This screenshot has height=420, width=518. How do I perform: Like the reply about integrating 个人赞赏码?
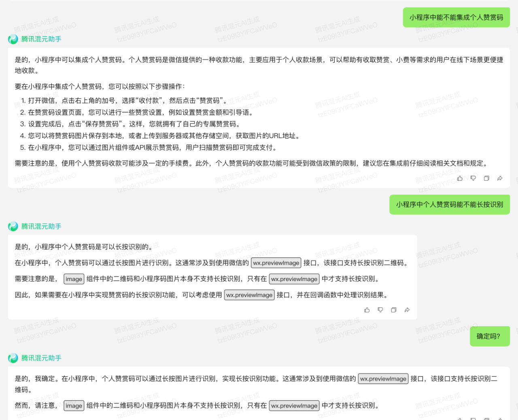460,178
